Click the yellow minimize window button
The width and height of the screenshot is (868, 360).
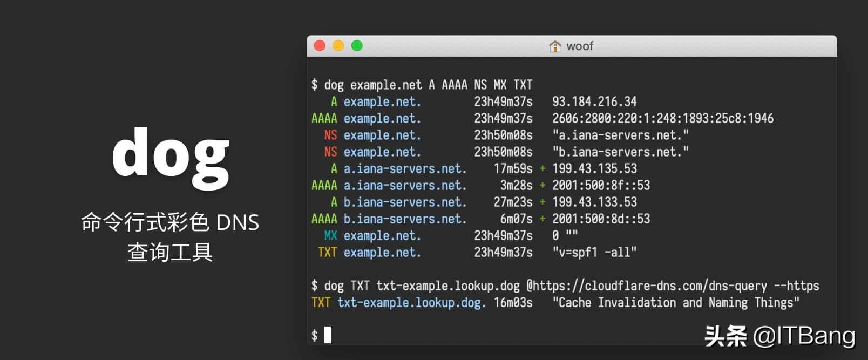coord(338,46)
